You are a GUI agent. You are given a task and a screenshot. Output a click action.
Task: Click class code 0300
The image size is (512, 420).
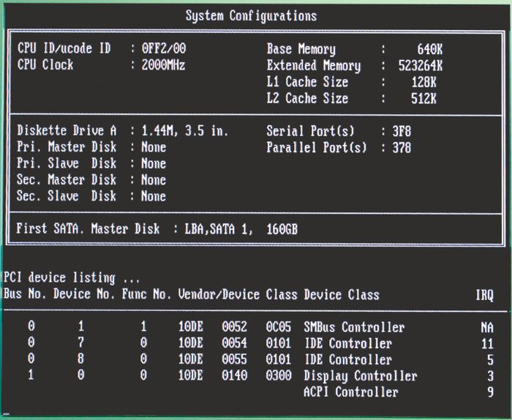pos(278,375)
